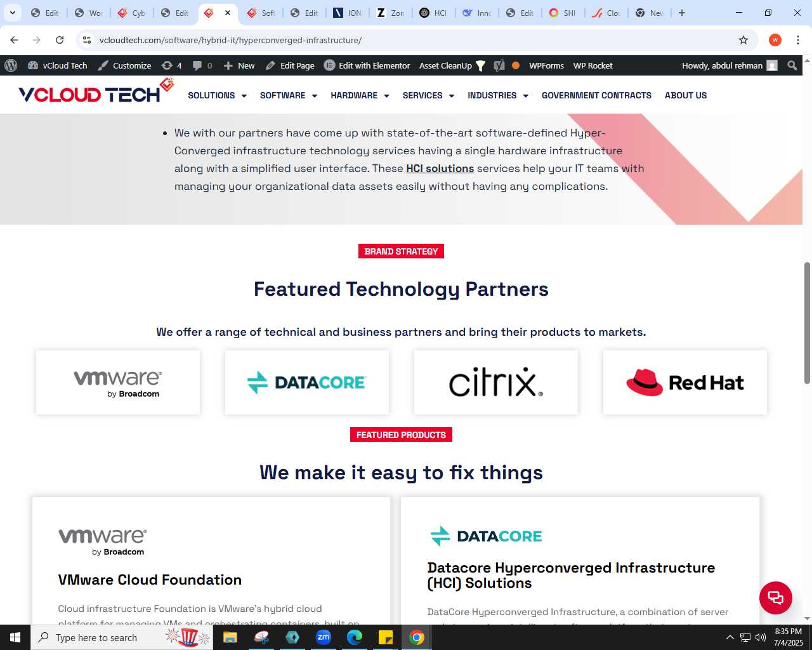Open File Explorer from taskbar

click(230, 637)
